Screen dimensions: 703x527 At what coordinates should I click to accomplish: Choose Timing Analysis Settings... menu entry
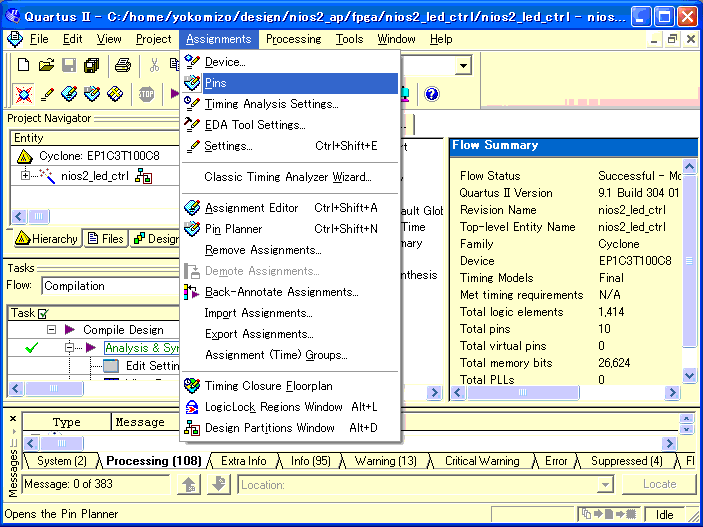pos(290,104)
